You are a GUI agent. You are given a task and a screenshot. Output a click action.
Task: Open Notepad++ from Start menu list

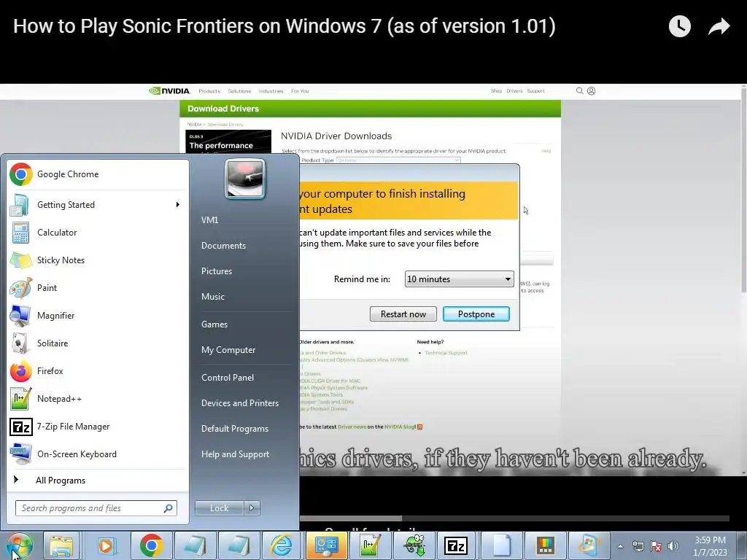(98, 399)
